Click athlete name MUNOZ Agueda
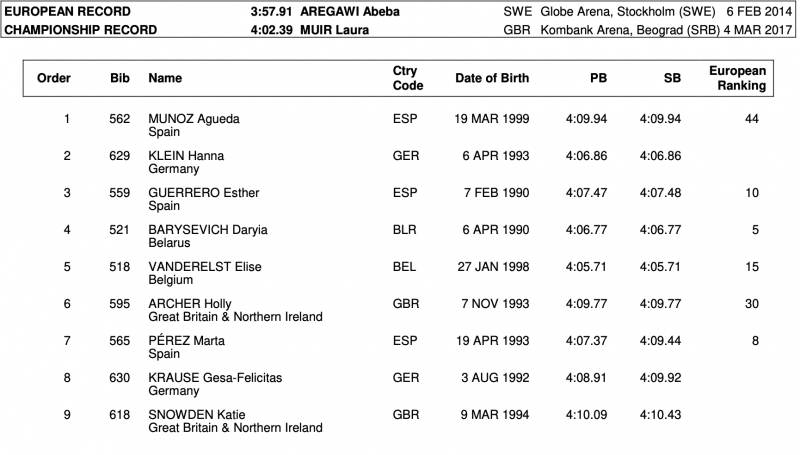Image resolution: width=800 pixels, height=455 pixels. point(194,119)
